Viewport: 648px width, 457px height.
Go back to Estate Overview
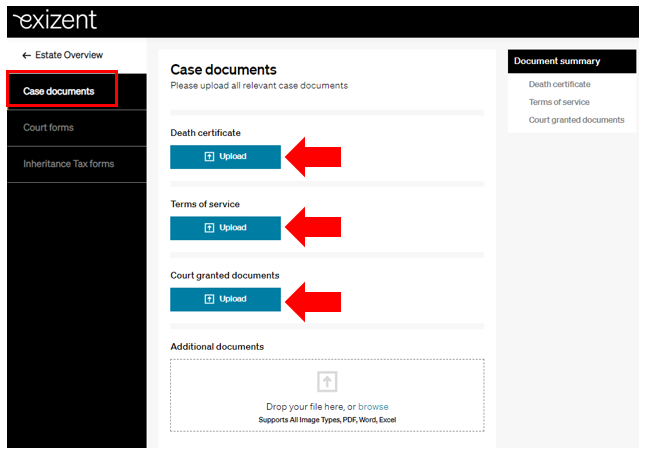(x=69, y=55)
